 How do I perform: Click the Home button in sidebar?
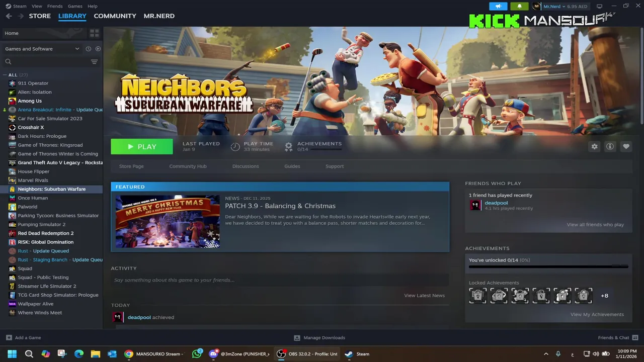click(x=45, y=33)
